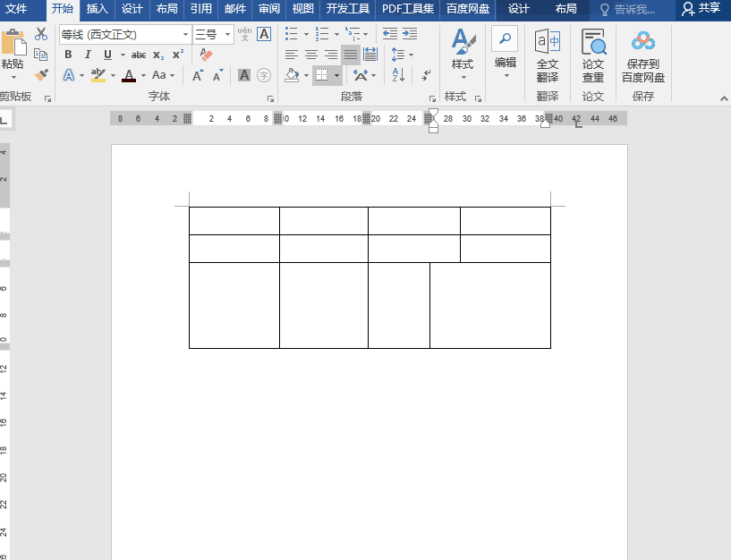Expand the borders dropdown arrow

click(337, 76)
